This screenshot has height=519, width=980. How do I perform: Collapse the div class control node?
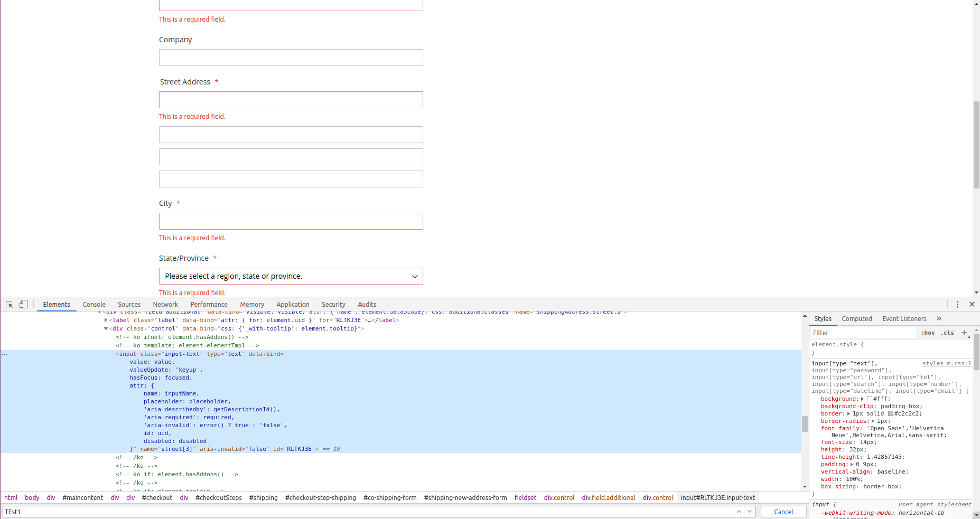point(106,328)
